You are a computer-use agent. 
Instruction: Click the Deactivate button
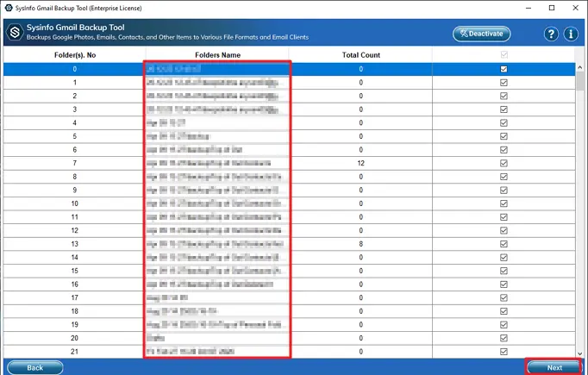click(481, 34)
